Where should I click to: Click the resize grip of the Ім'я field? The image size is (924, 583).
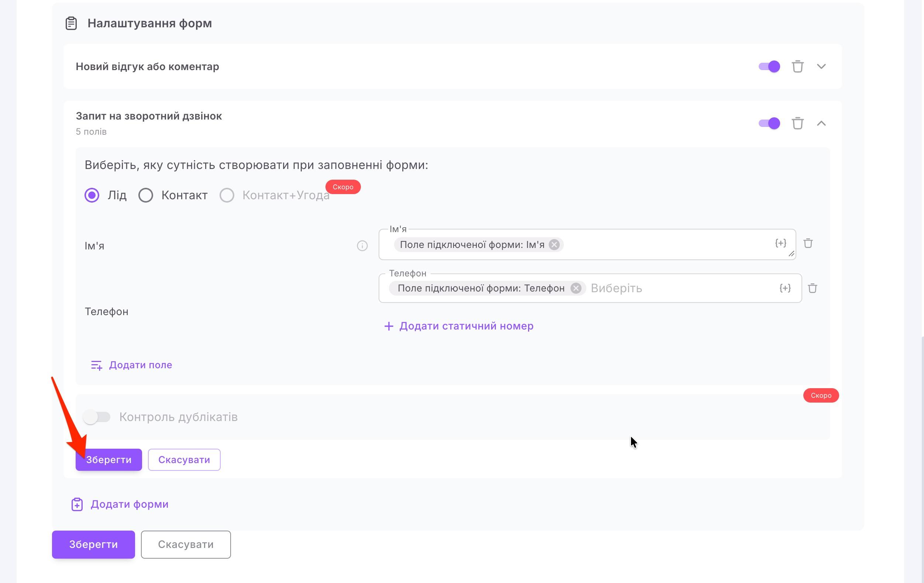click(x=791, y=254)
